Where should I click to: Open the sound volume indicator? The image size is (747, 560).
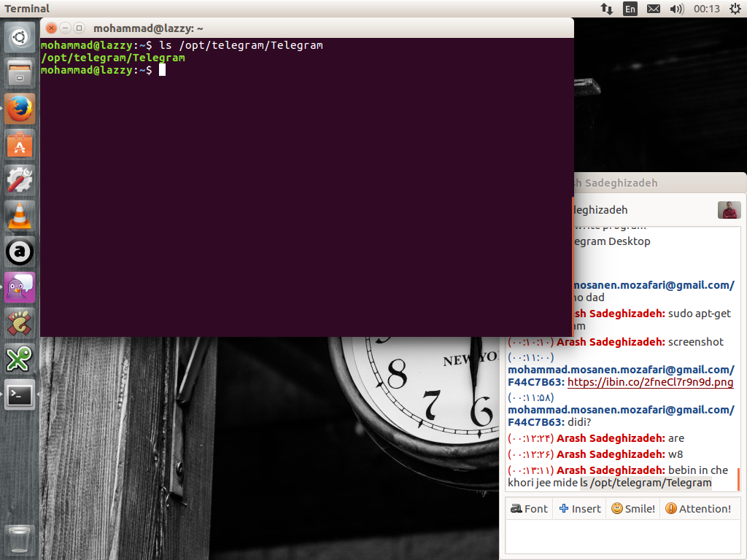point(676,9)
